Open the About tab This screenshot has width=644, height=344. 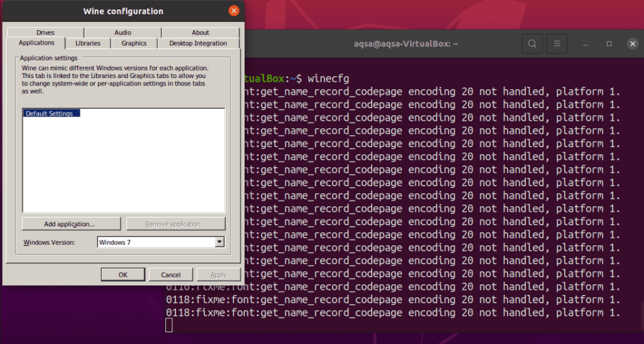click(x=201, y=33)
